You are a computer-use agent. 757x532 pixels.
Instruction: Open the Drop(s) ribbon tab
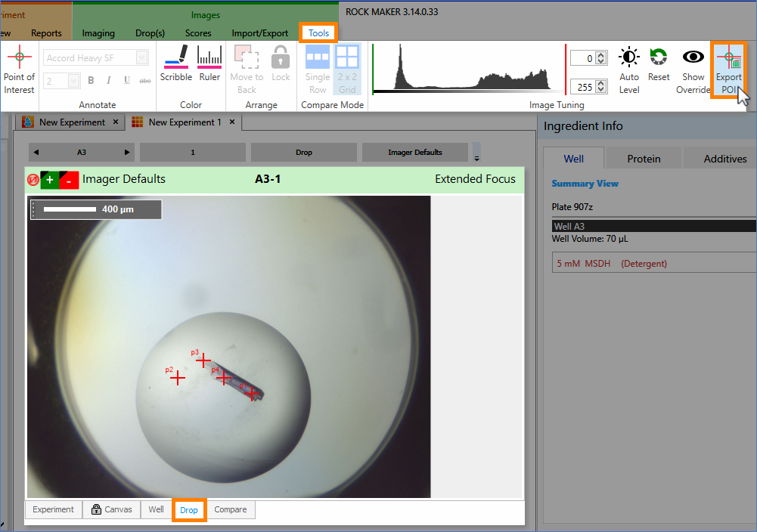pos(150,32)
